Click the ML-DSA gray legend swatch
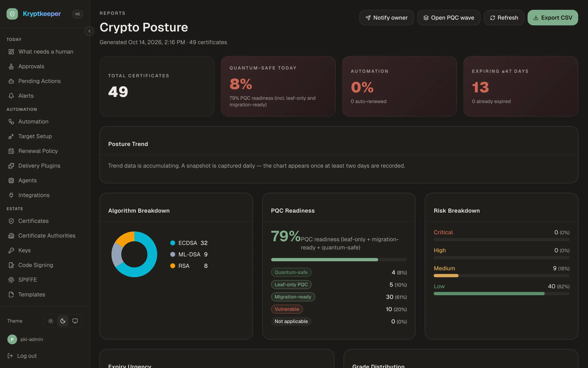The image size is (588, 368). pos(173,254)
